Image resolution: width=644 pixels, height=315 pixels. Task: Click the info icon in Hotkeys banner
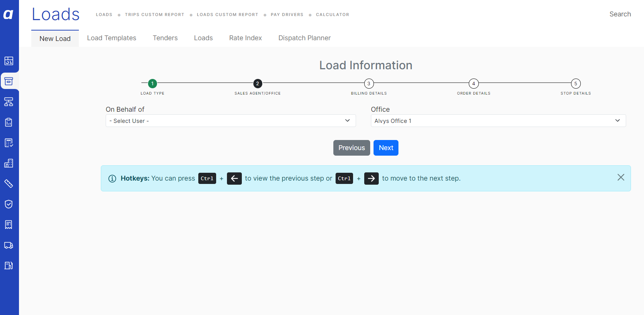112,178
